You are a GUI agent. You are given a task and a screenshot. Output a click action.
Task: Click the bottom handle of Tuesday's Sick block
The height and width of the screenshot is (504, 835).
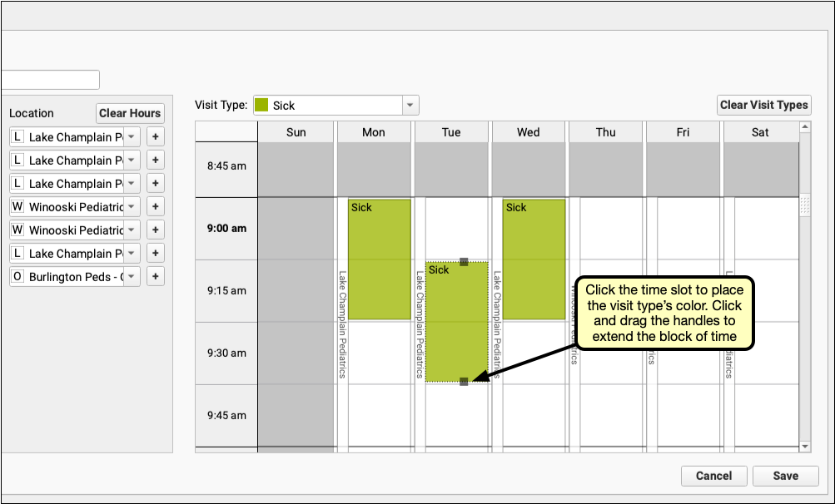click(x=464, y=382)
